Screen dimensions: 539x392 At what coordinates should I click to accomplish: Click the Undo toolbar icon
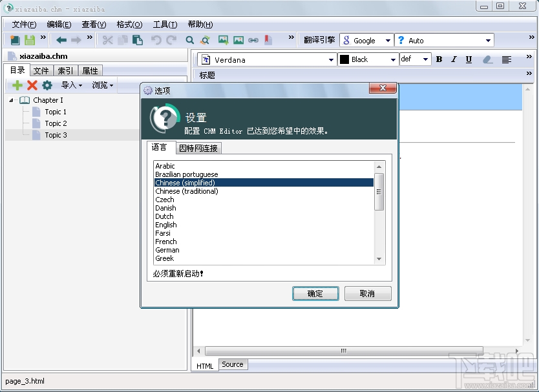156,40
